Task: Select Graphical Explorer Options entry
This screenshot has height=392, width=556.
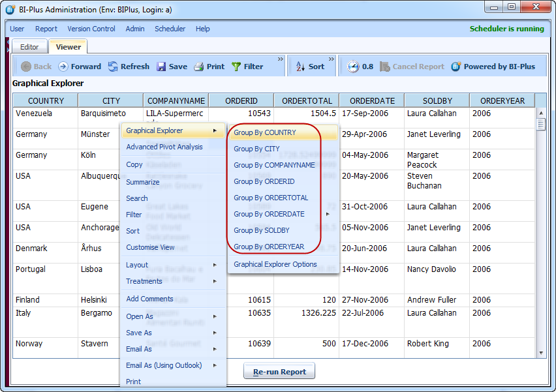Action: click(275, 264)
